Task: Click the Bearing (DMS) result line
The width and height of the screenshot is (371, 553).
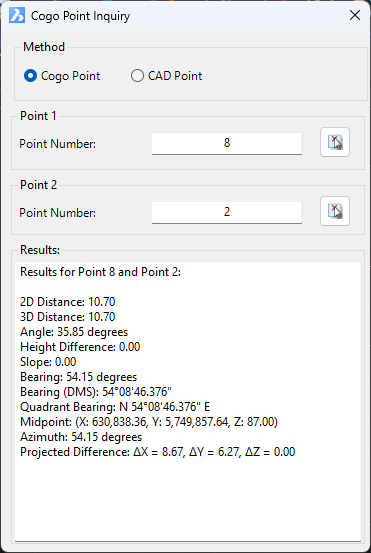Action: 96,392
